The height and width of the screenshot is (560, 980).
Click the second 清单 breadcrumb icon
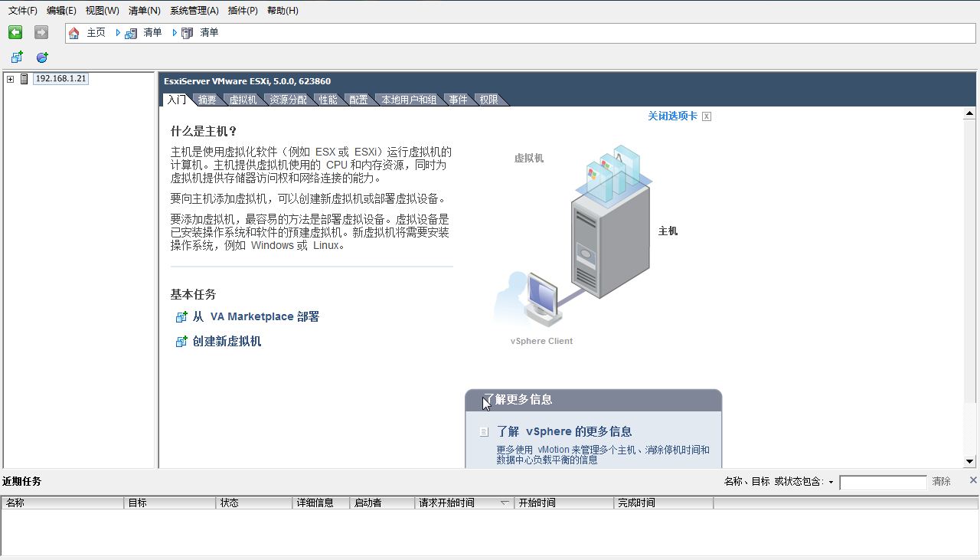point(188,33)
